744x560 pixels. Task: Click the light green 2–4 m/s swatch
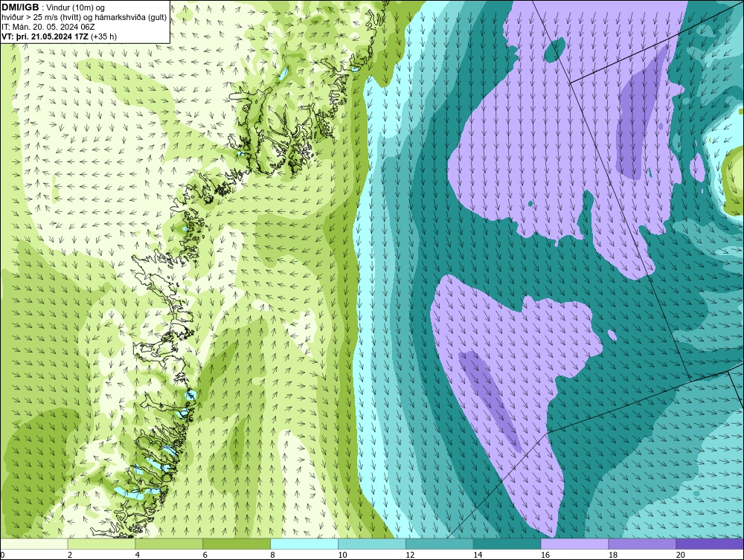pyautogui.click(x=101, y=544)
